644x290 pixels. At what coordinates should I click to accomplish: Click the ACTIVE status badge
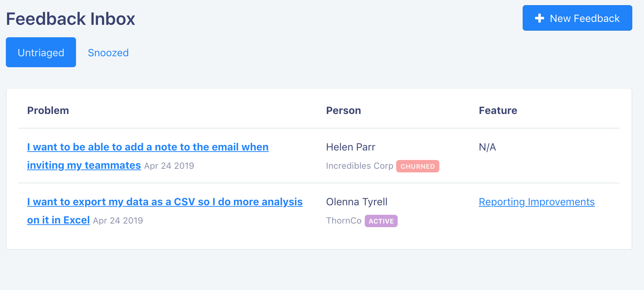point(381,221)
